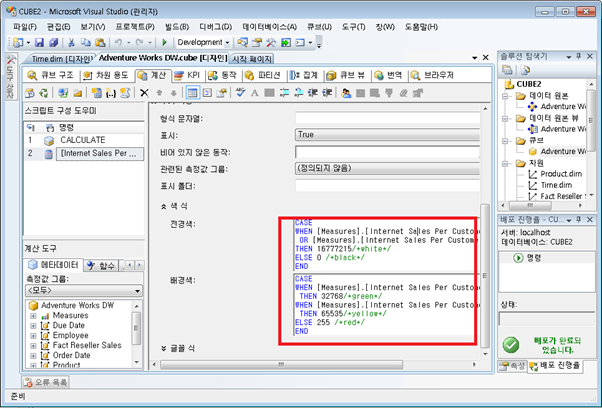The image size is (602, 408).
Task: Select Product.dim in Solution Explorer
Action: (561, 174)
